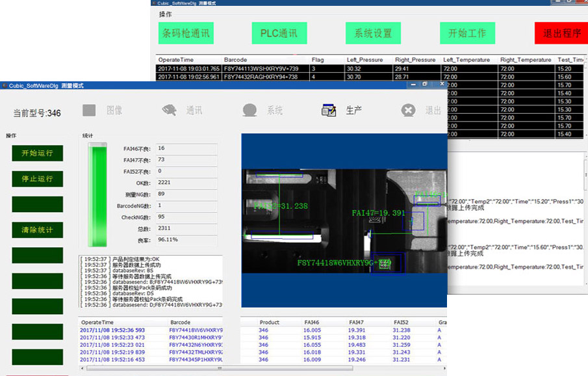The width and height of the screenshot is (588, 376).
Task: Switch to the 生产 production icon
Action: pyautogui.click(x=329, y=111)
